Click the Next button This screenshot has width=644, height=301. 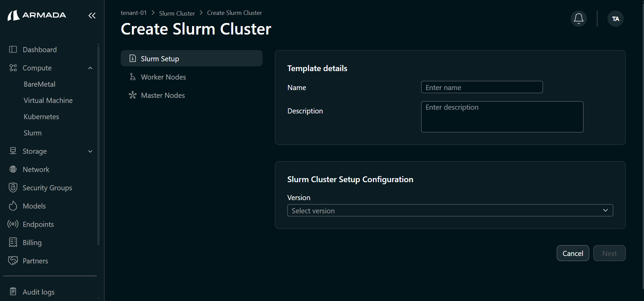(609, 253)
